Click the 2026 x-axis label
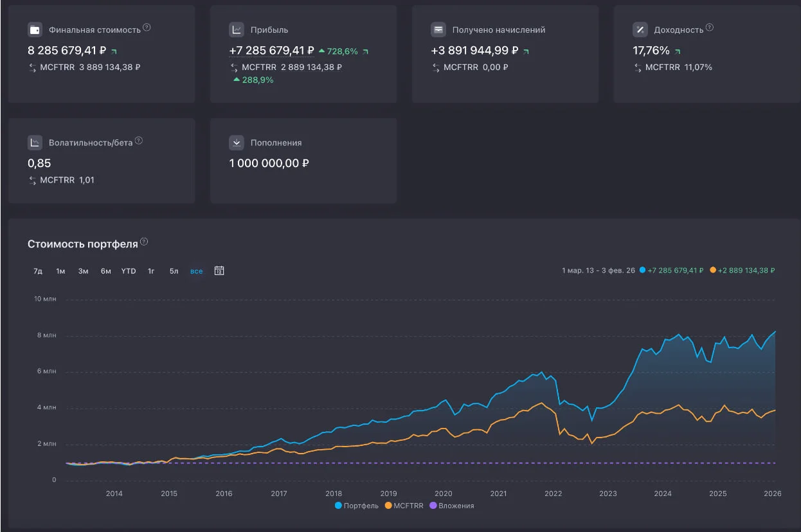 point(772,493)
